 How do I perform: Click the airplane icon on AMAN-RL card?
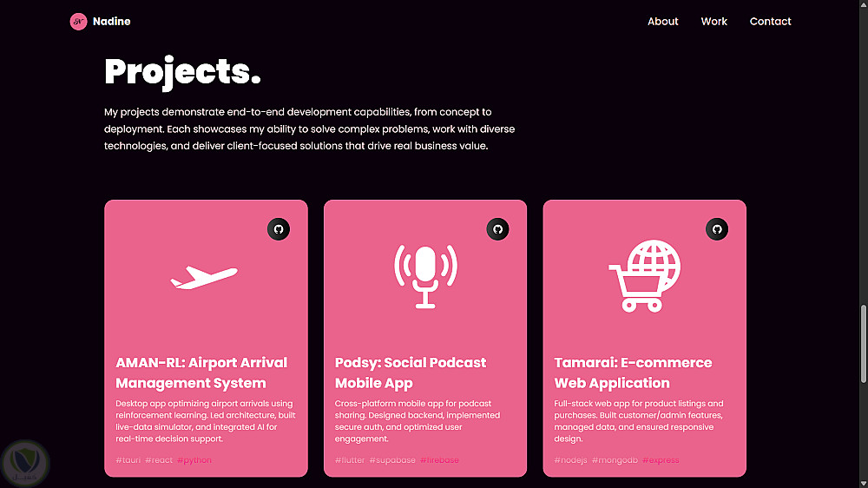205,277
